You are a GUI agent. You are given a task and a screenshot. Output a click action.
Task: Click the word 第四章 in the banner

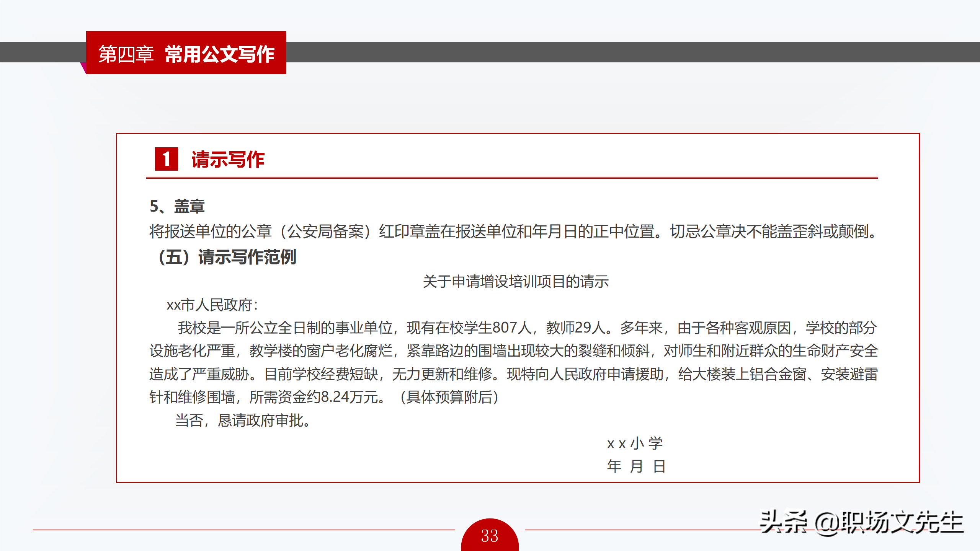126,54
